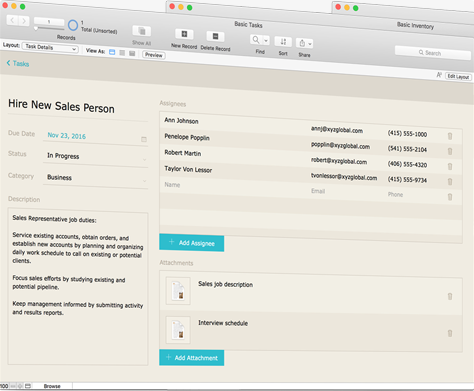Screen dimensions: 474x391
Task: Click the Preview button
Action: pyautogui.click(x=154, y=55)
